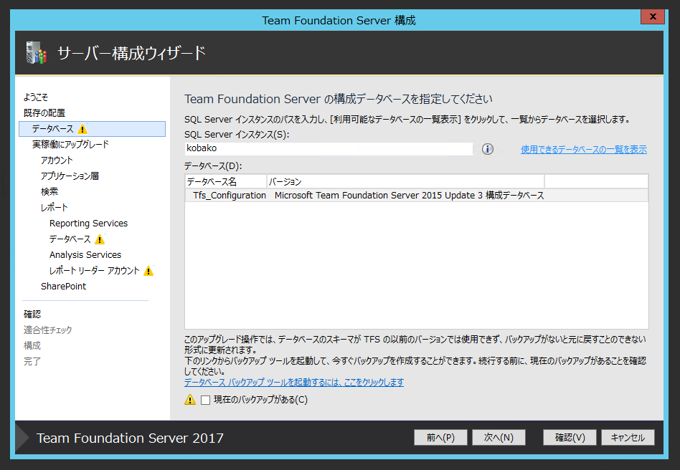
Task: Click warning icon next to the backup checkbox
Action: click(190, 400)
